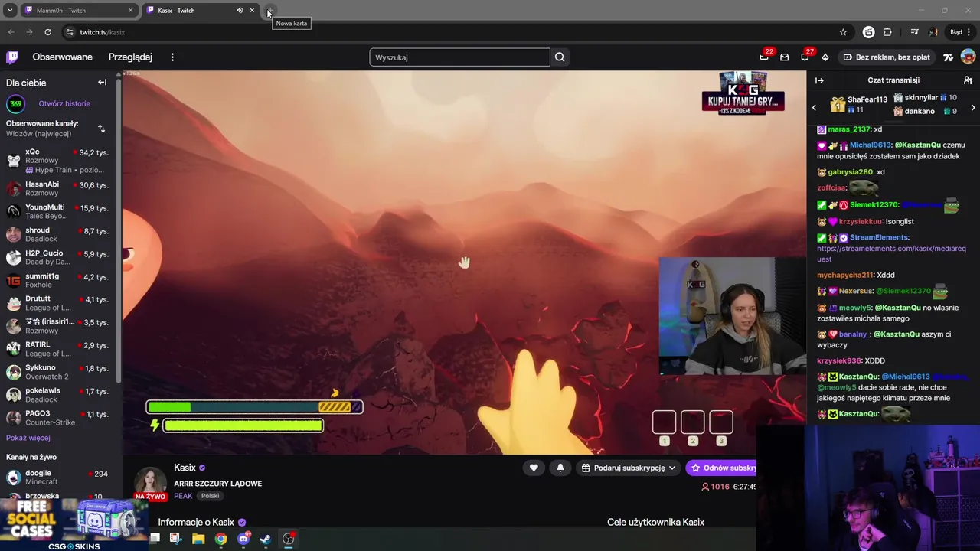
Task: Open OBS Studio from the taskbar
Action: tap(288, 539)
